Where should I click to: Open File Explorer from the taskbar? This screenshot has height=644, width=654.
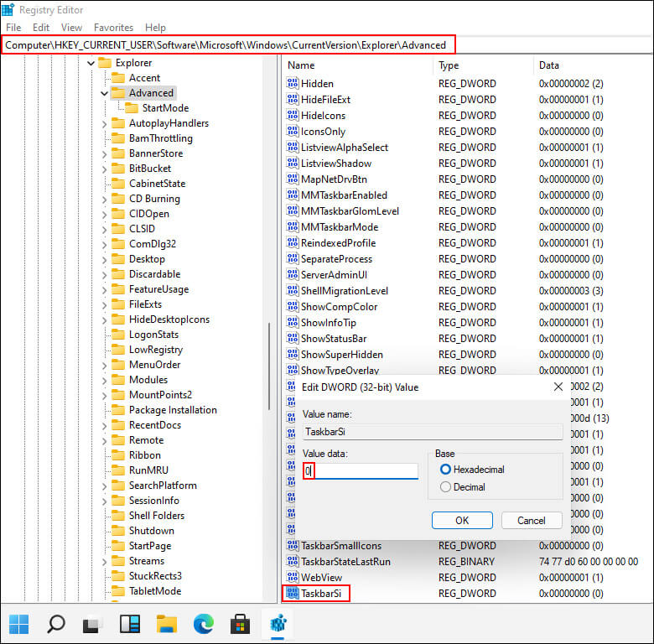[x=167, y=625]
